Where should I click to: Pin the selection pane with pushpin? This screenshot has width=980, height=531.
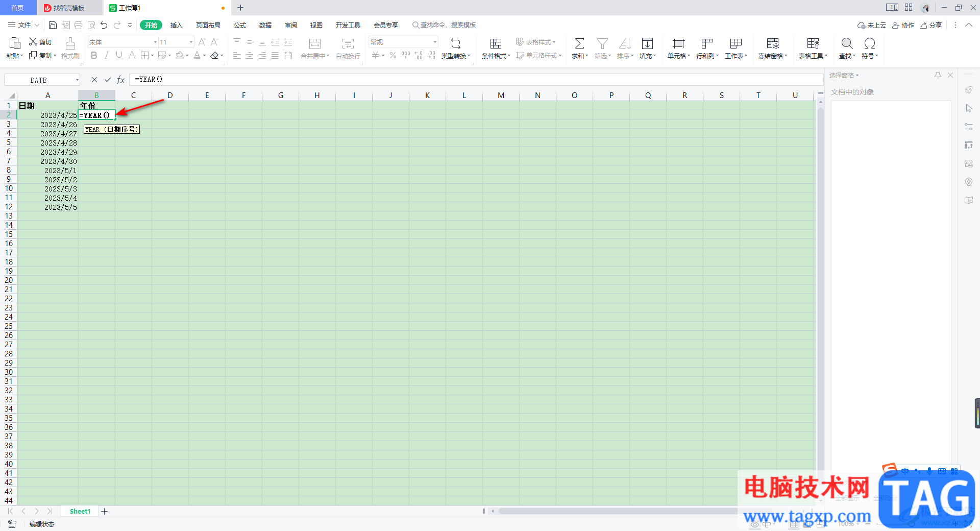pyautogui.click(x=938, y=75)
